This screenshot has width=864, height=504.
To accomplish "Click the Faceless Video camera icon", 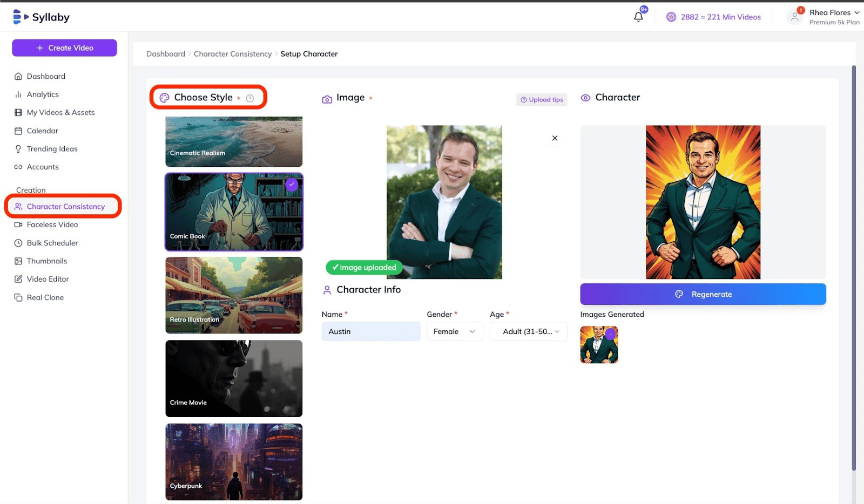I will 18,225.
